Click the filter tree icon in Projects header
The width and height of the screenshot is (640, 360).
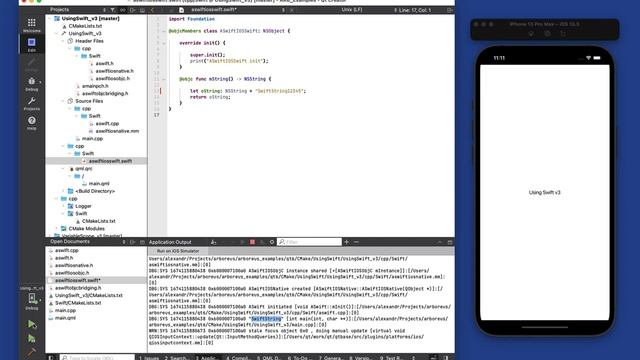113,10
